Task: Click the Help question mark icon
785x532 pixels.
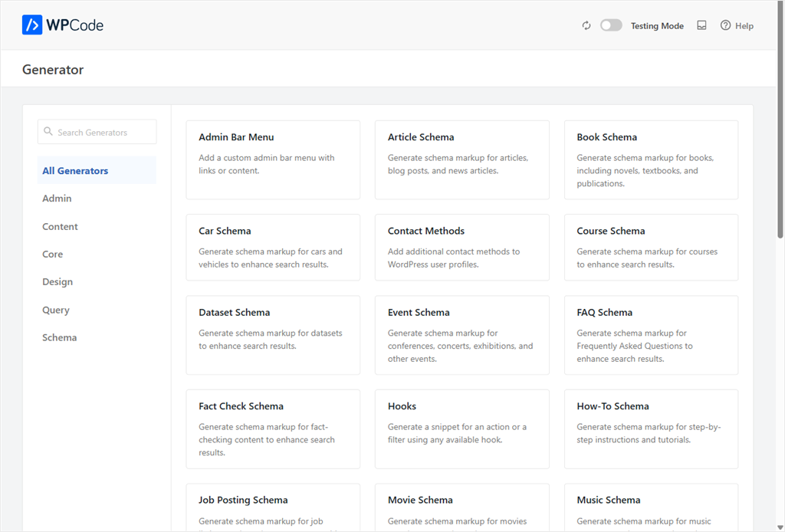Action: click(x=725, y=25)
